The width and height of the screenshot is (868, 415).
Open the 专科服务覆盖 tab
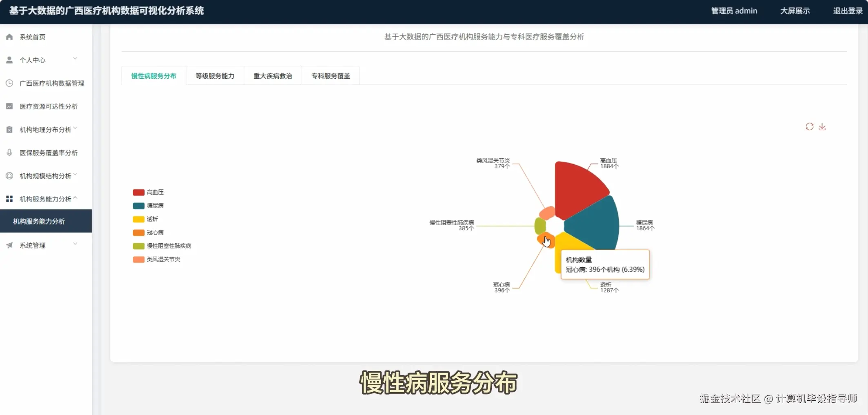(x=331, y=75)
